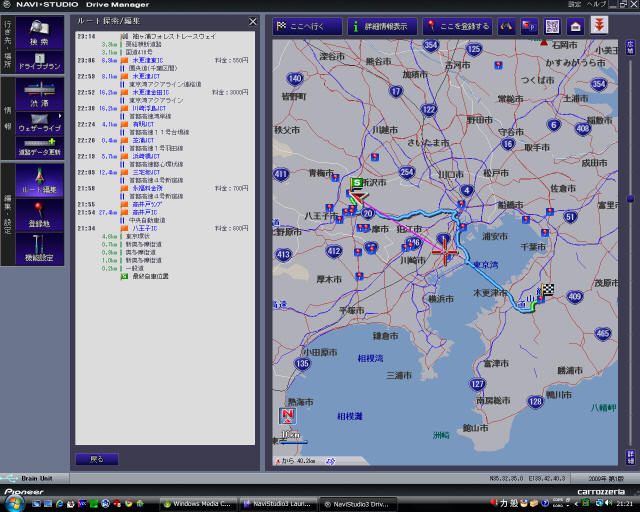640x512 pixels.
Task: Show 渋滞 traffic congestion info
Action: tap(40, 94)
